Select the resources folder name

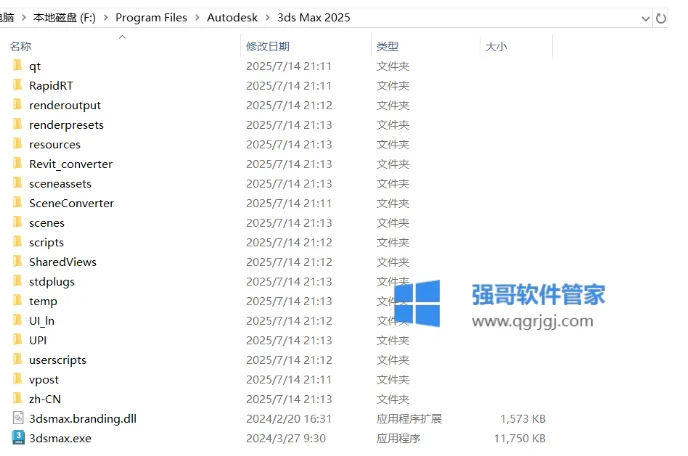coord(55,144)
